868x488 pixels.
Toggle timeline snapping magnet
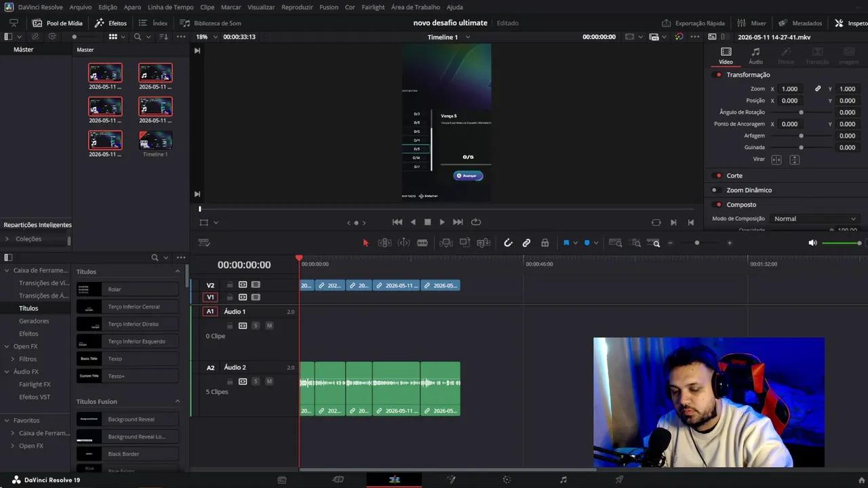[508, 243]
